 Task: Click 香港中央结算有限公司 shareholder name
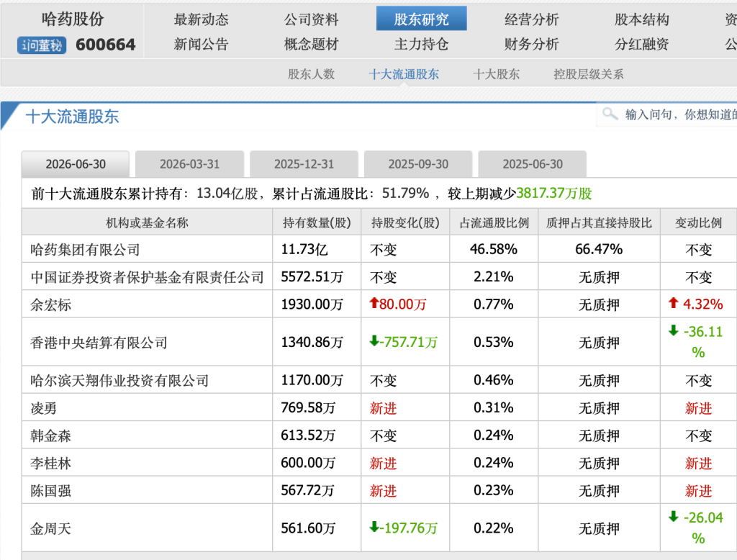(99, 343)
